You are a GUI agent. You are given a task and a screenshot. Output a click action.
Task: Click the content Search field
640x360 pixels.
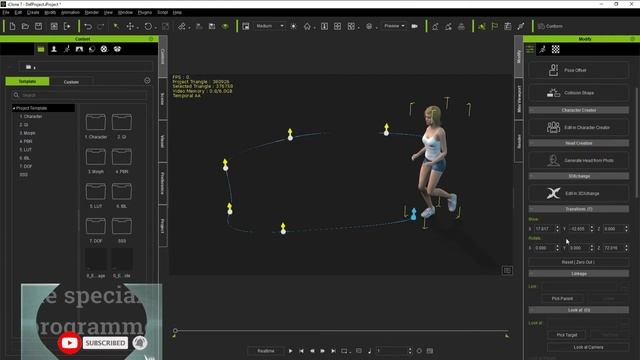pos(79,95)
